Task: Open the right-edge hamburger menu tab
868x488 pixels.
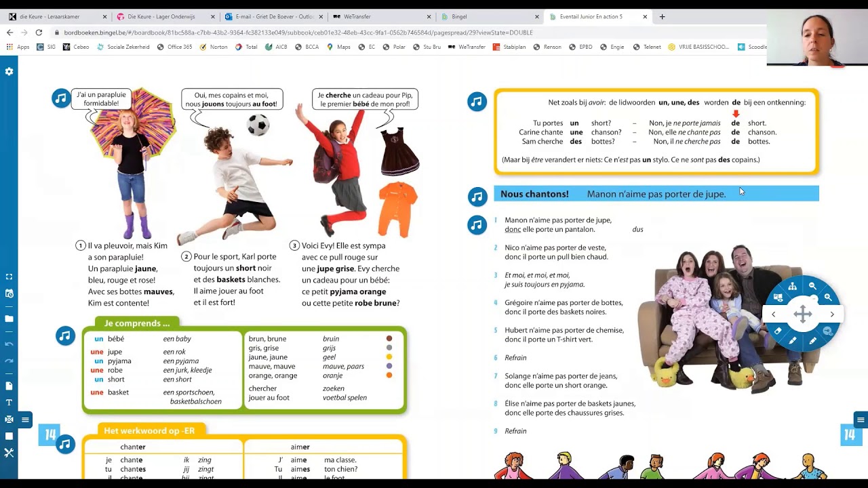Action: coord(861,420)
